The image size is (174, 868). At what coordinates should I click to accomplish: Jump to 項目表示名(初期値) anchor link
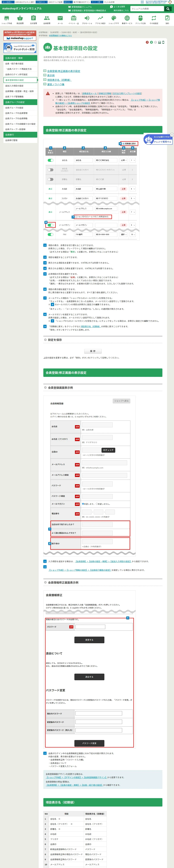tap(59, 80)
